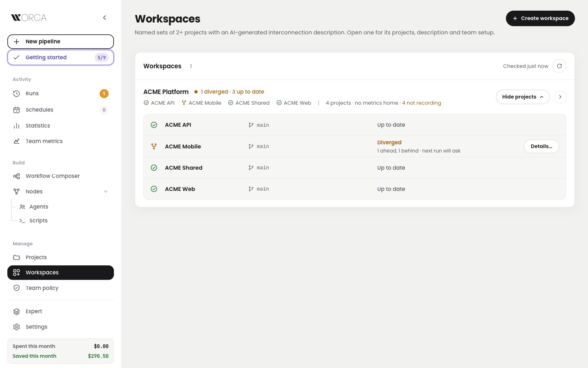The height and width of the screenshot is (368, 588).
Task: Open the Getting started checklist
Action: click(x=60, y=58)
